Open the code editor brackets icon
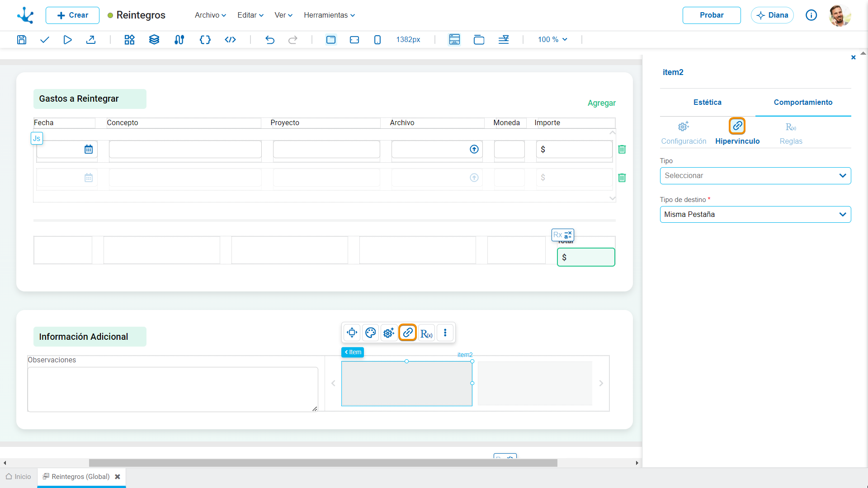The image size is (868, 488). coord(205,40)
